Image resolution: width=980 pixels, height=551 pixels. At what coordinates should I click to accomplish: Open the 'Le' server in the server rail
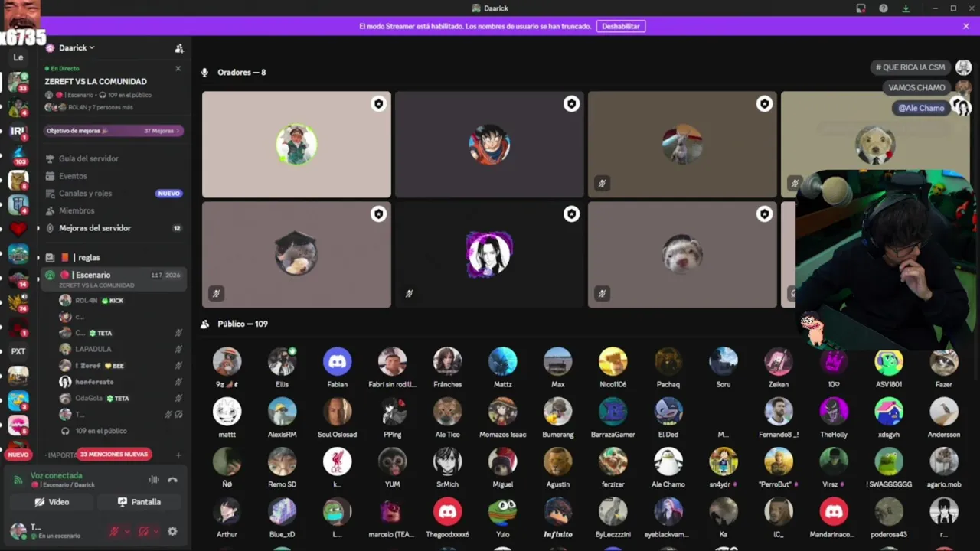18,57
